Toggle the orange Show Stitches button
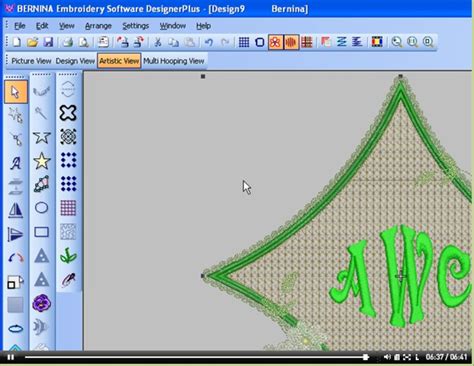 coord(291,42)
